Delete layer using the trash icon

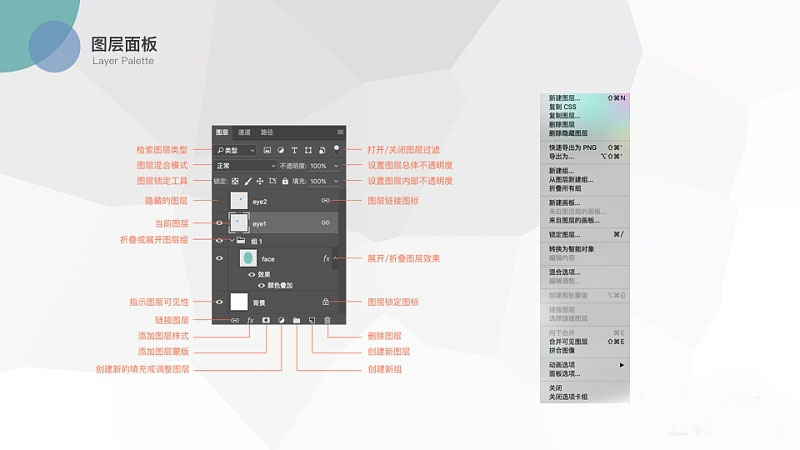327,320
